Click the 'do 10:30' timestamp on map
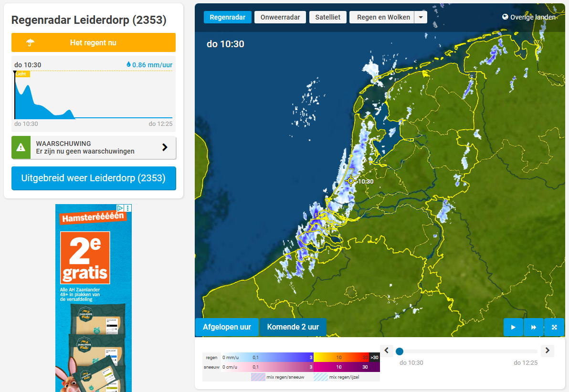This screenshot has width=569, height=392. [x=225, y=44]
